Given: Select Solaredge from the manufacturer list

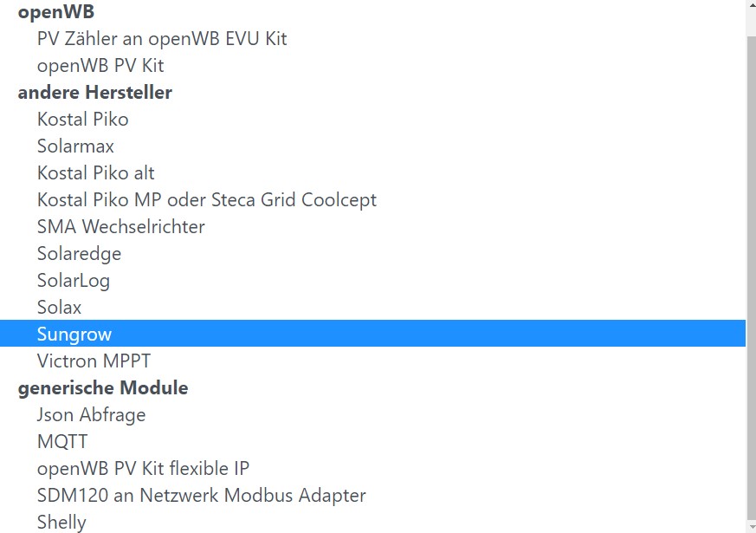Looking at the screenshot, I should click(80, 254).
